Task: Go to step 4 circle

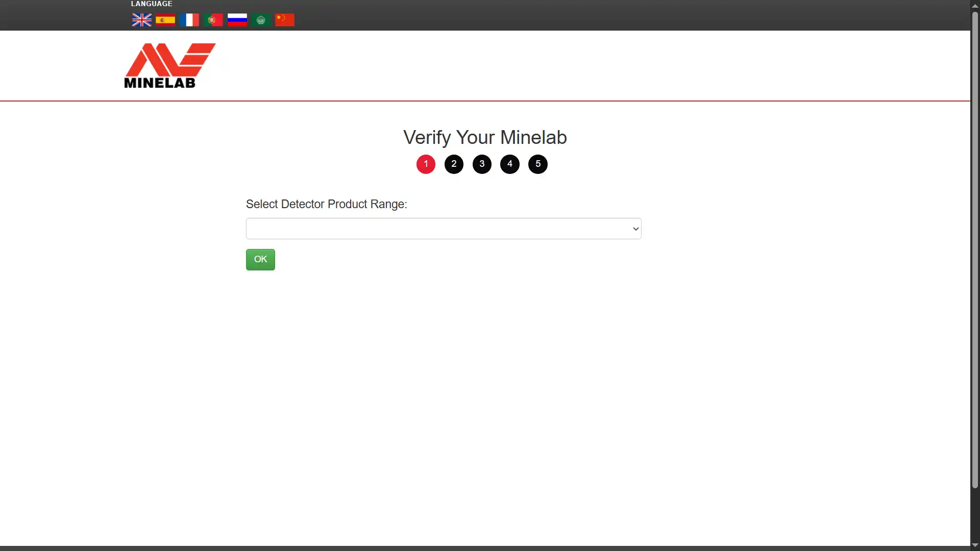Action: (x=510, y=164)
